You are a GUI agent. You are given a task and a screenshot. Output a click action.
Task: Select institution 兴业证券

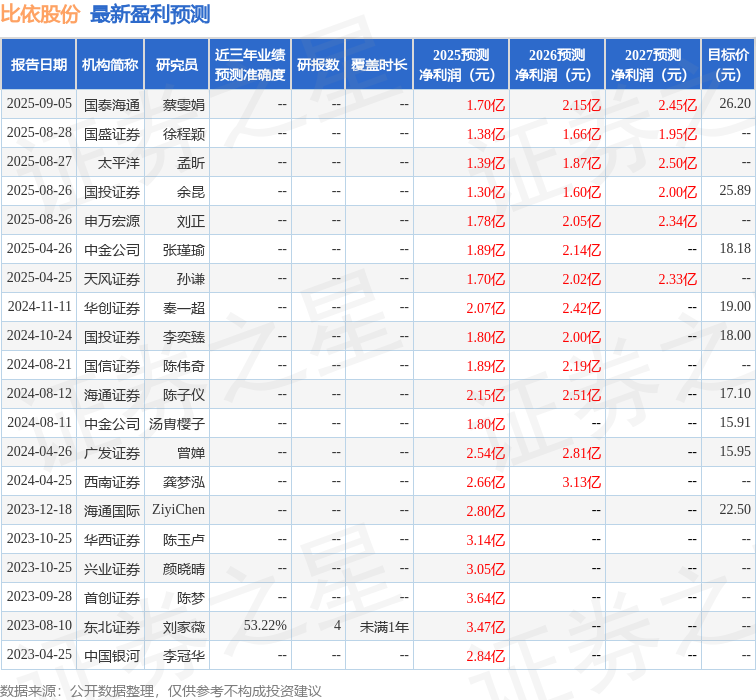coord(112,568)
